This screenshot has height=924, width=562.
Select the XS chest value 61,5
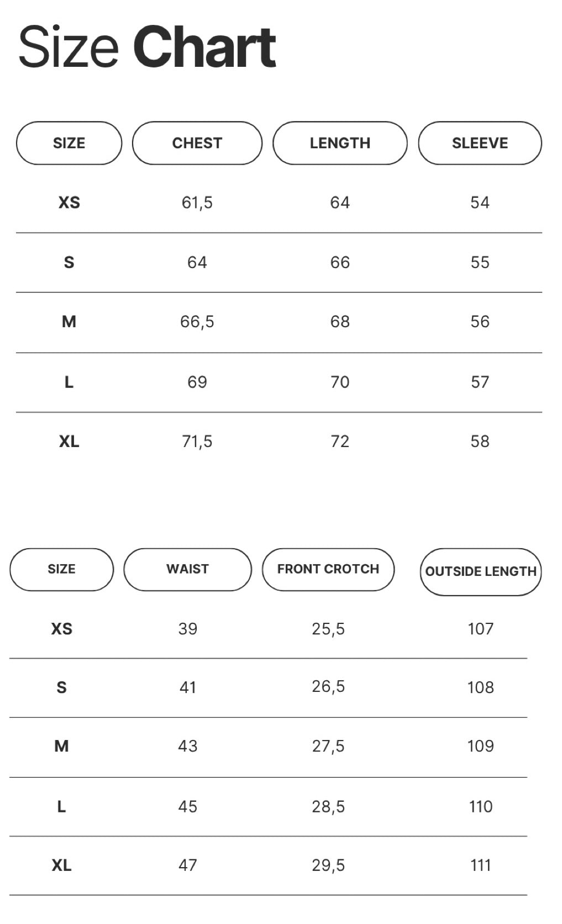coord(197,203)
